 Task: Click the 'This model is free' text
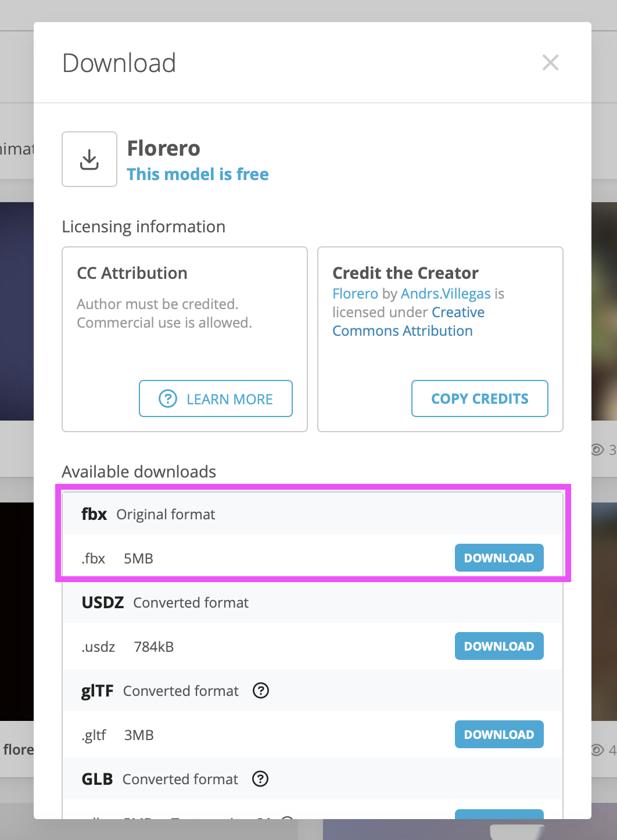(198, 174)
